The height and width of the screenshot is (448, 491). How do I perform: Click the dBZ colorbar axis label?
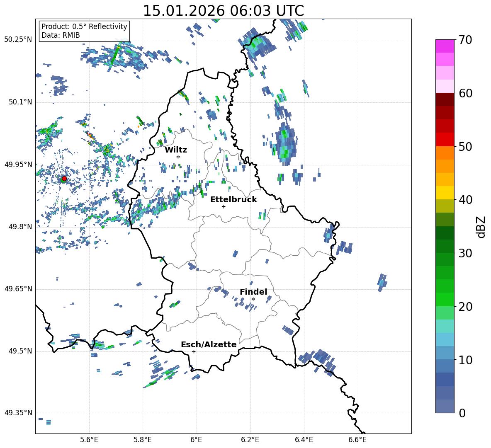point(481,227)
